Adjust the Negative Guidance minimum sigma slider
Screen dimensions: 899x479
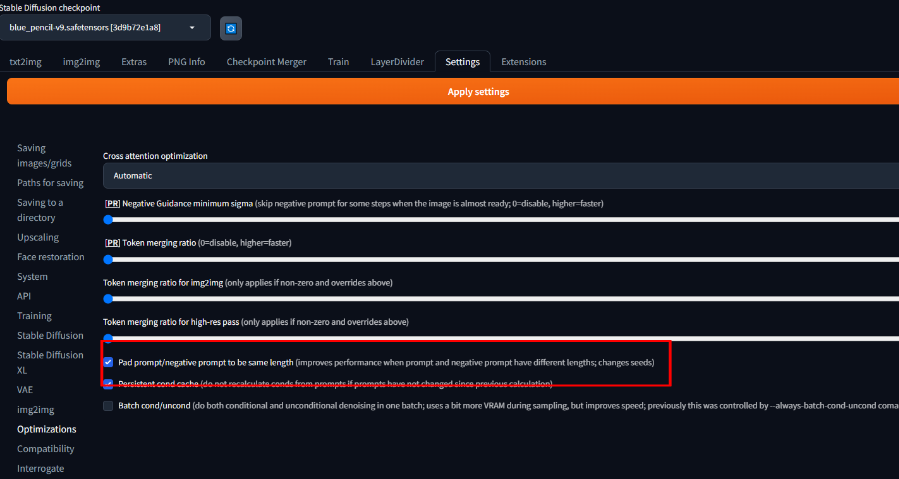109,219
